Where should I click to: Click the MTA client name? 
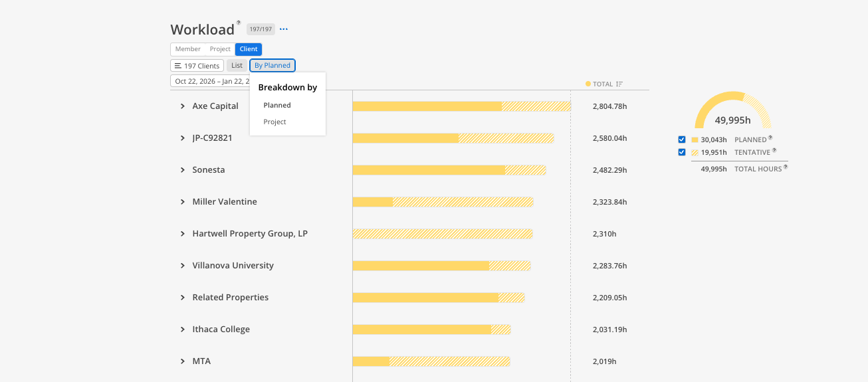201,361
